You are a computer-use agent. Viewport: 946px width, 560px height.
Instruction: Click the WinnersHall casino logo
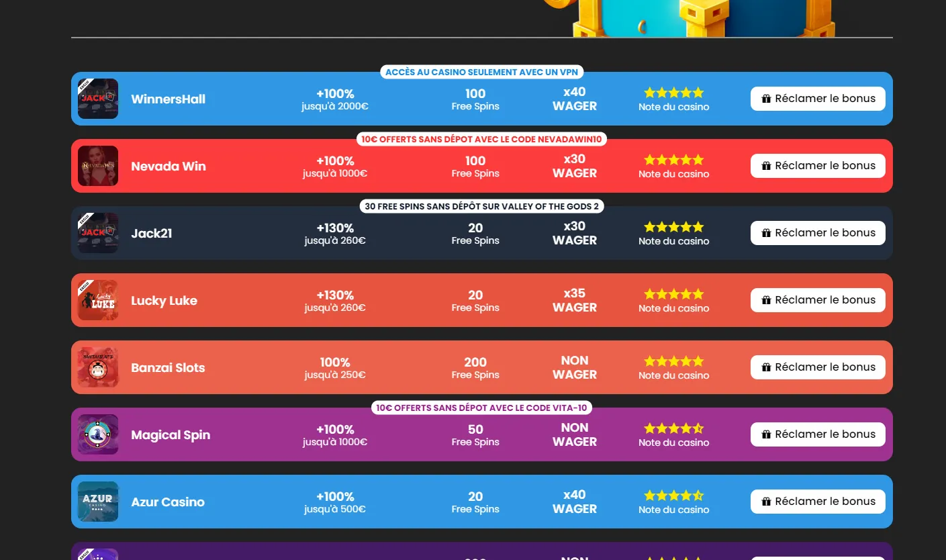point(97,99)
